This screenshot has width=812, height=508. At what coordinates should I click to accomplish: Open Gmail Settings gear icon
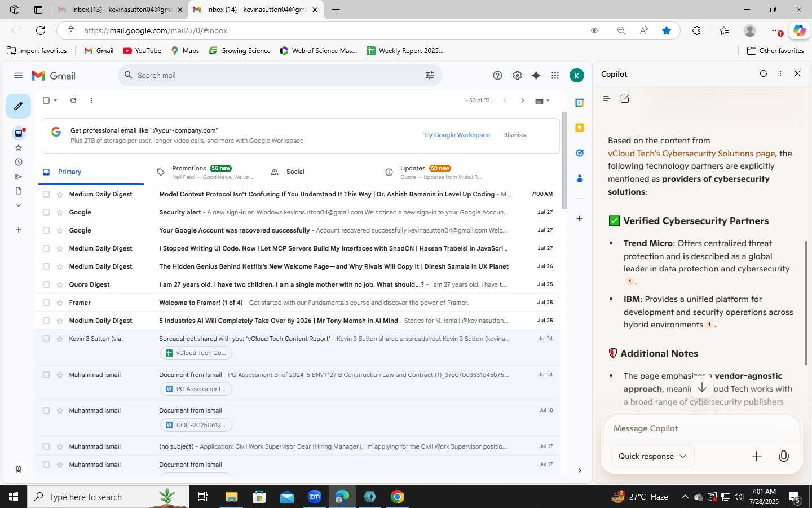tap(517, 76)
